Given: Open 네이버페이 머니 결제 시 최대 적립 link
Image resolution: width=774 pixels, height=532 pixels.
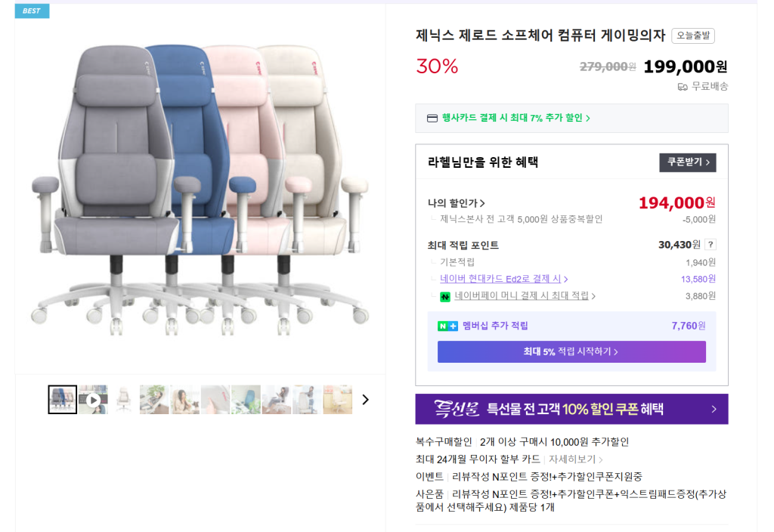Looking at the screenshot, I should [525, 295].
